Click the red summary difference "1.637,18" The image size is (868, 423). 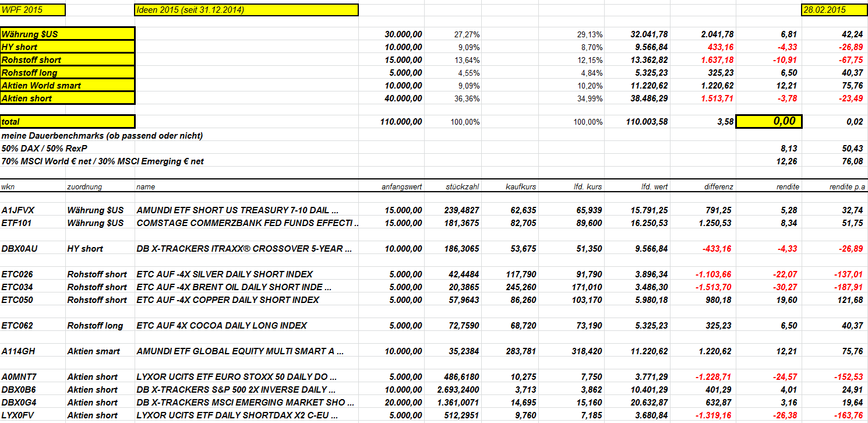717,60
